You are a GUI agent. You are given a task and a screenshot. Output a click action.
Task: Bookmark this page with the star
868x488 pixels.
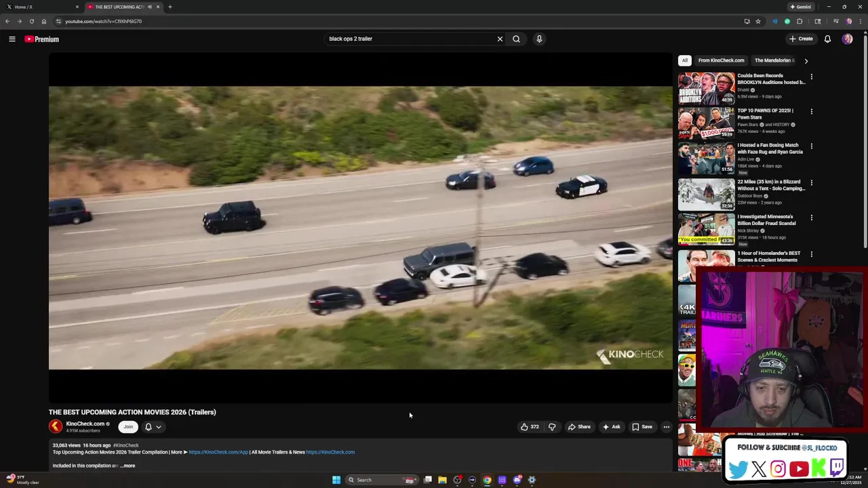tap(758, 21)
